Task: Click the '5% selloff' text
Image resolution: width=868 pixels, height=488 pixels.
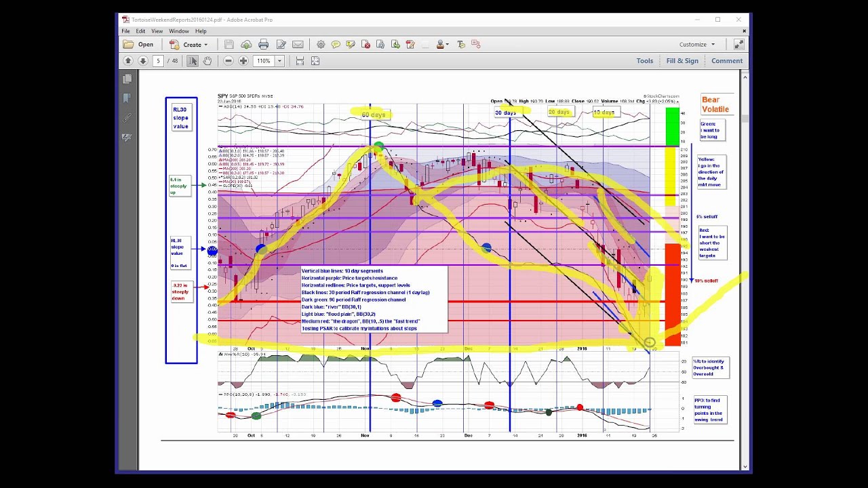Action: point(707,217)
